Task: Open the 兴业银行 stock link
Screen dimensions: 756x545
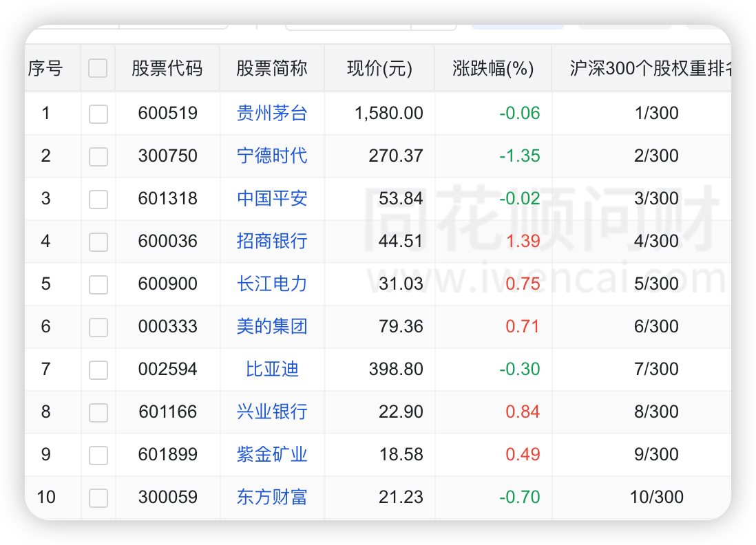Action: pyautogui.click(x=272, y=412)
